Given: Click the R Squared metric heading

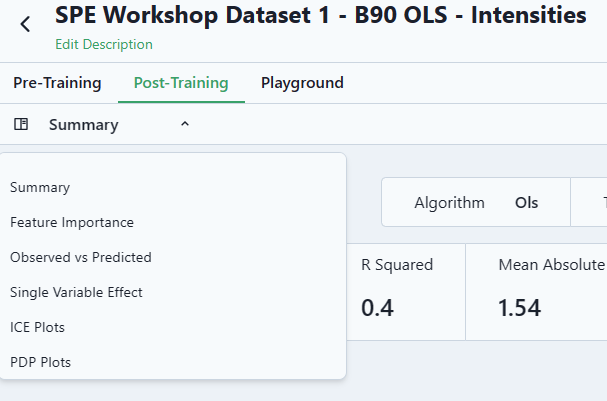Looking at the screenshot, I should pyautogui.click(x=397, y=265).
